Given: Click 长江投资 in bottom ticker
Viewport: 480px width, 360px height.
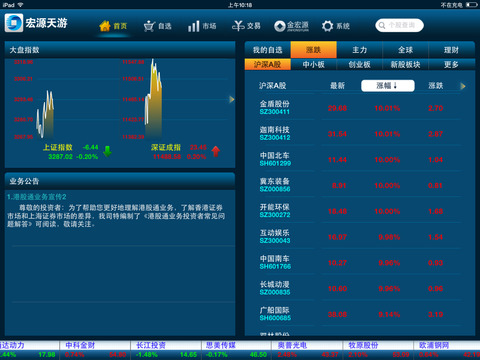Looking at the screenshot, I should pos(151,345).
